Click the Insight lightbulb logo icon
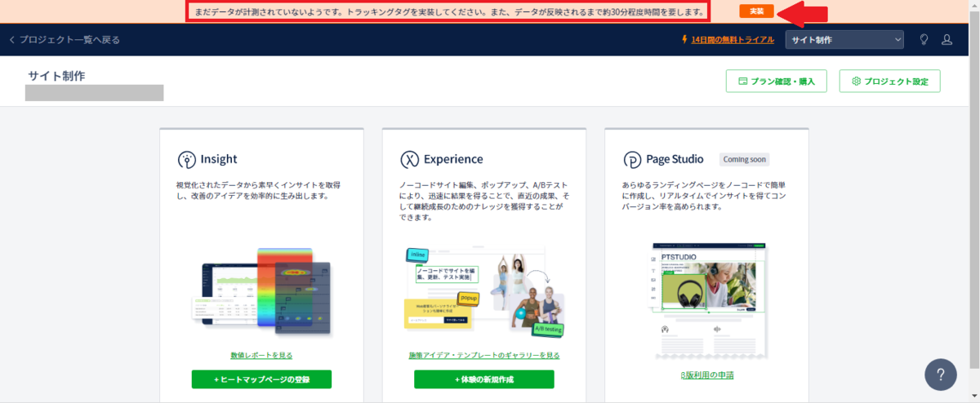 (186, 159)
